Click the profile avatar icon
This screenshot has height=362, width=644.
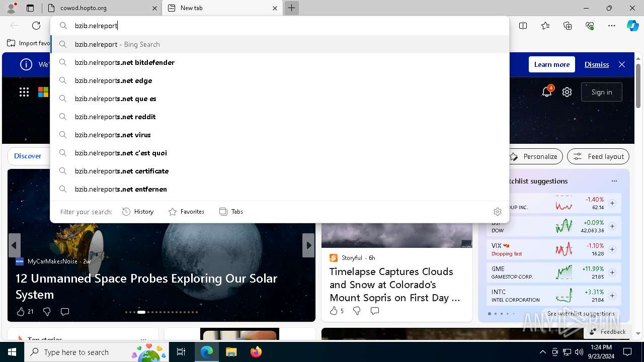pyautogui.click(x=11, y=8)
